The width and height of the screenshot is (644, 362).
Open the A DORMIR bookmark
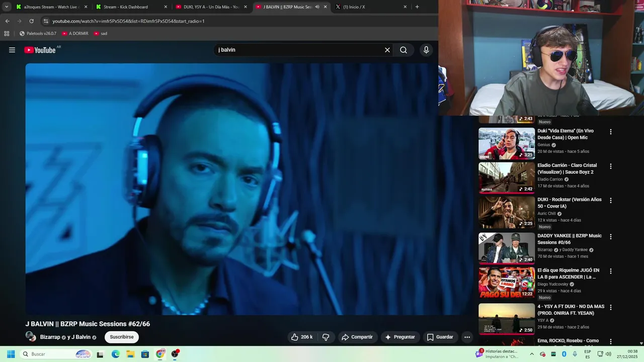pos(75,34)
